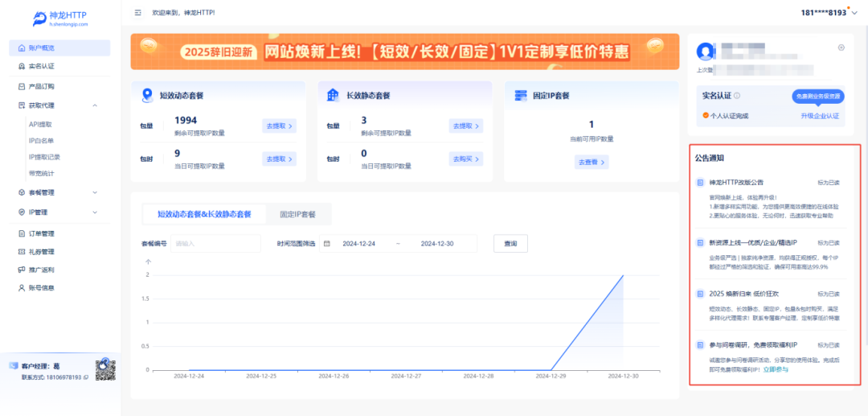868x416 pixels.
Task: Switch to 短效动态套餐&长效静态套餐 chart tab
Action: pos(204,214)
